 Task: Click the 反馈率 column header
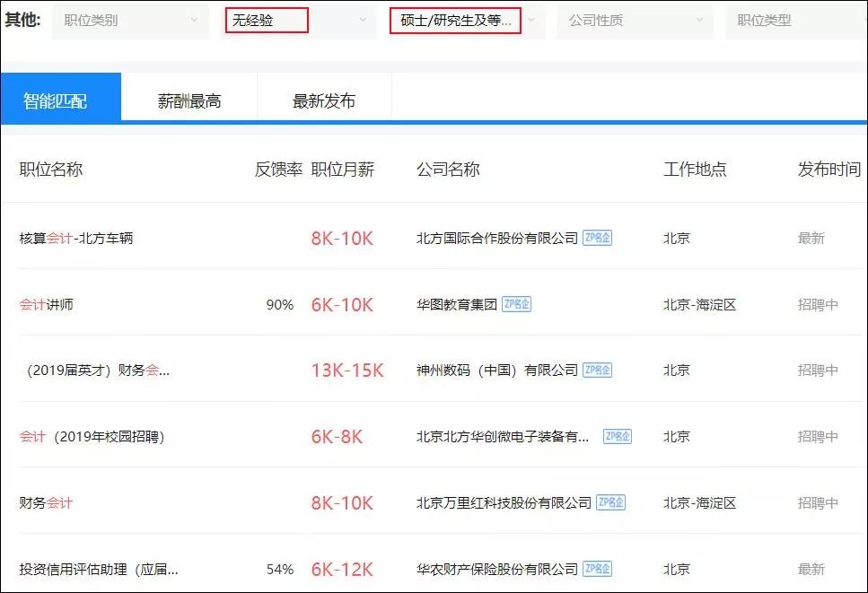[278, 170]
